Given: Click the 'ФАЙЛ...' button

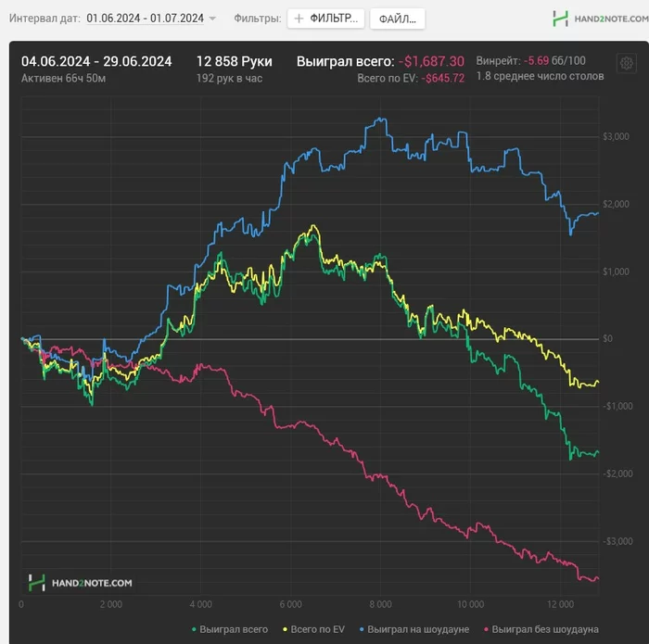Looking at the screenshot, I should point(398,19).
